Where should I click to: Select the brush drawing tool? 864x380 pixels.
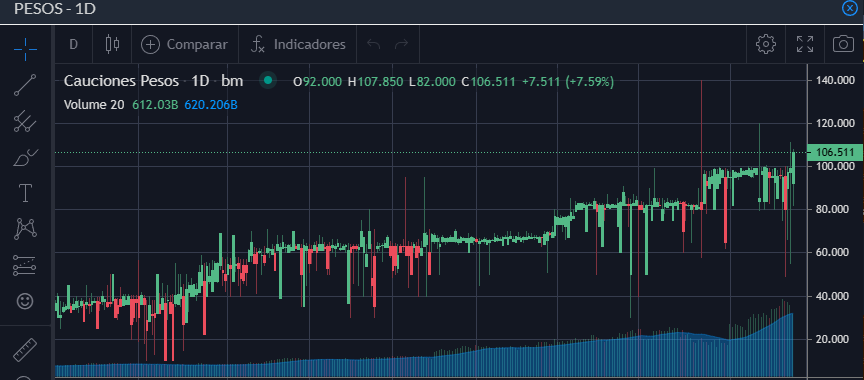pos(25,158)
